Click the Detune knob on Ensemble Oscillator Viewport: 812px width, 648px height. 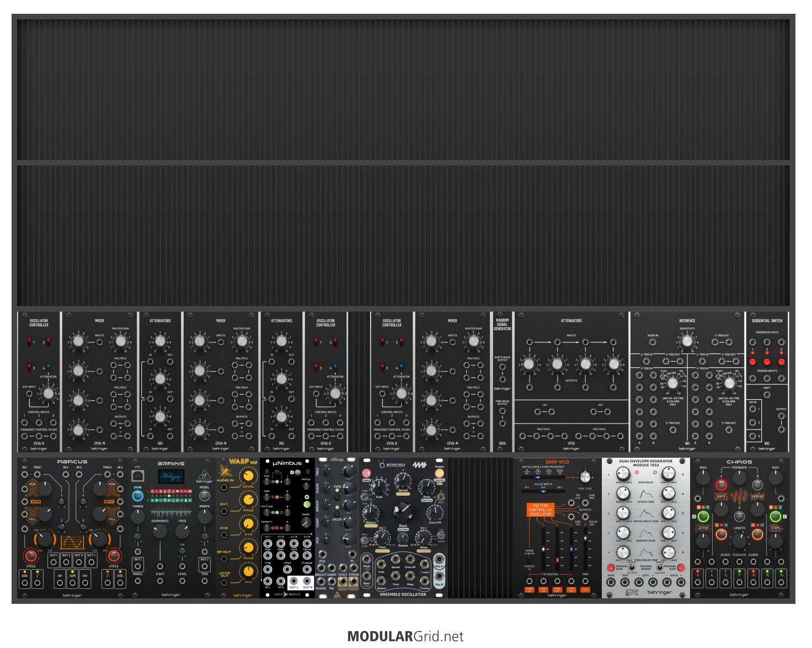point(403,538)
